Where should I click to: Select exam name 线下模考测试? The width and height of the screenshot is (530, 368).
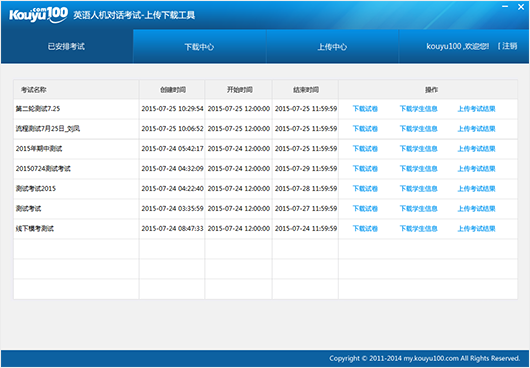(x=34, y=228)
